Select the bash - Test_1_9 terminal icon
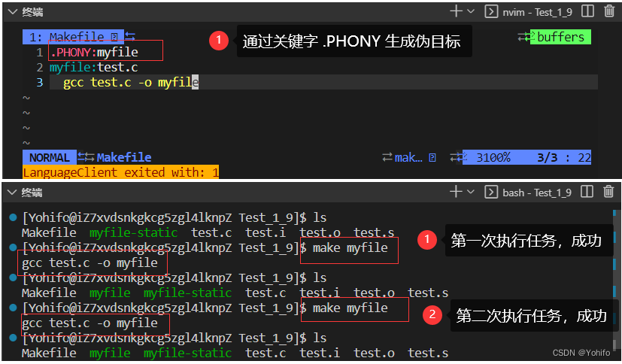622x364 pixels. point(491,193)
